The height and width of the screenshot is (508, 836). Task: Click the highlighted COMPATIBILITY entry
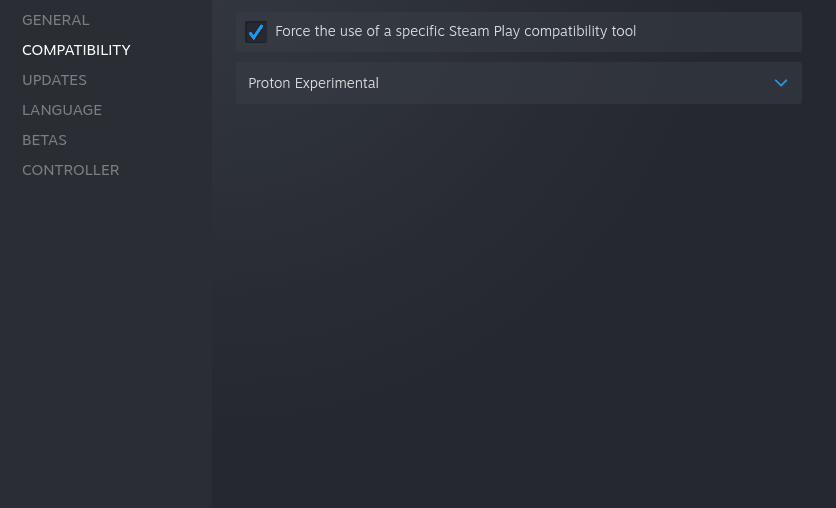76,50
